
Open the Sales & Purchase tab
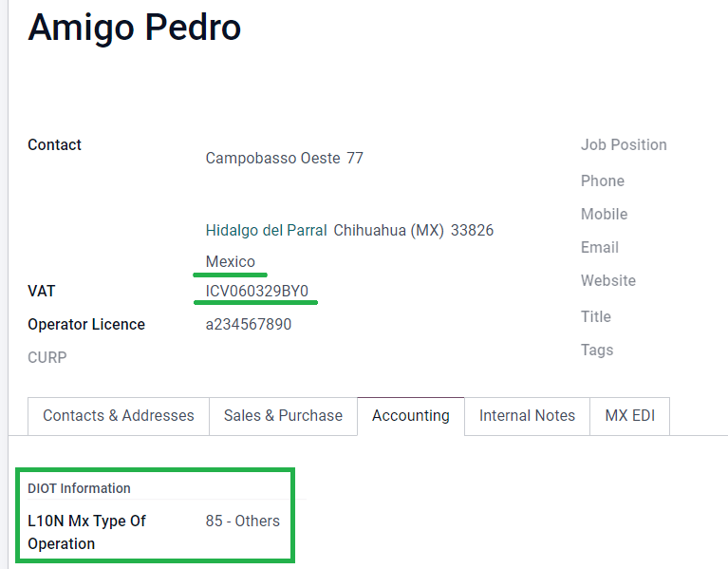coord(283,416)
